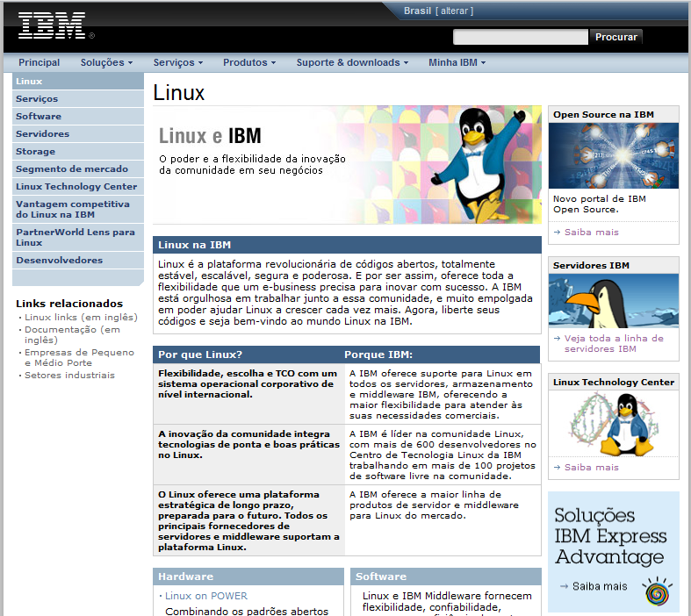The image size is (691, 616).
Task: Click the Open Source na IBM image
Action: [x=614, y=156]
